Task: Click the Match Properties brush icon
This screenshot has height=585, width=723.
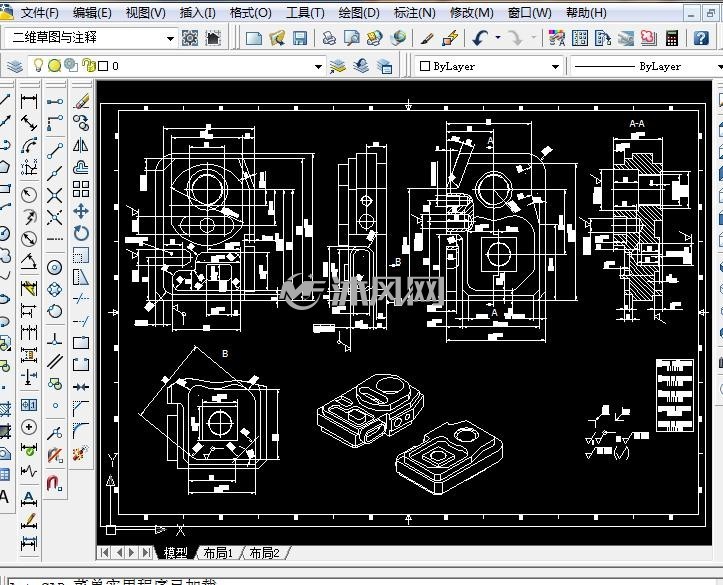Action: [x=427, y=38]
